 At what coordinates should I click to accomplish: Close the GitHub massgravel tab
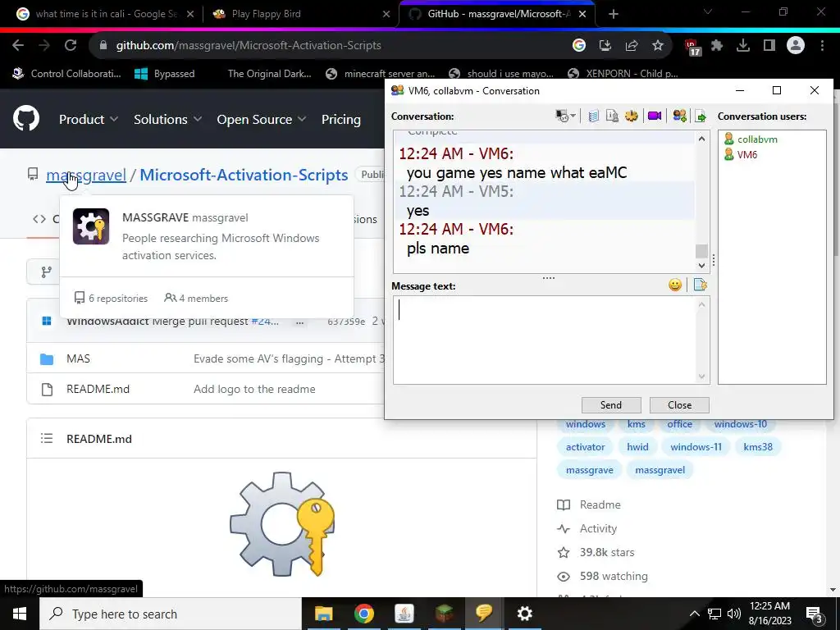click(x=583, y=14)
